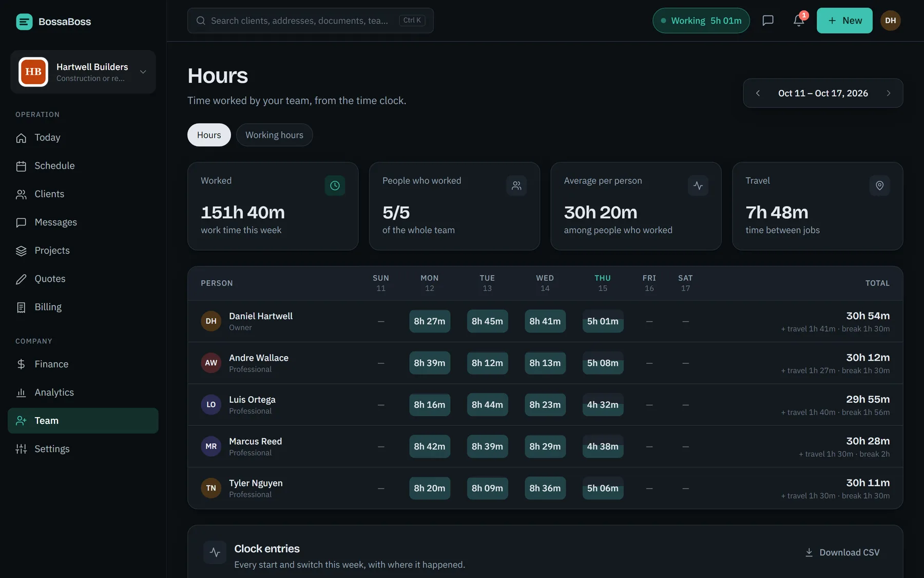Viewport: 924px width, 578px height.
Task: Focus the search clients input field
Action: tap(311, 21)
